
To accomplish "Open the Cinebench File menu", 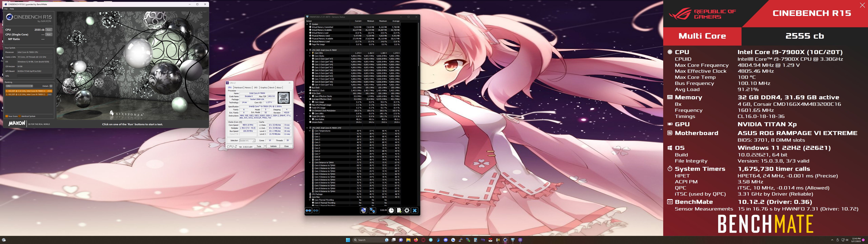I will click(x=6, y=9).
